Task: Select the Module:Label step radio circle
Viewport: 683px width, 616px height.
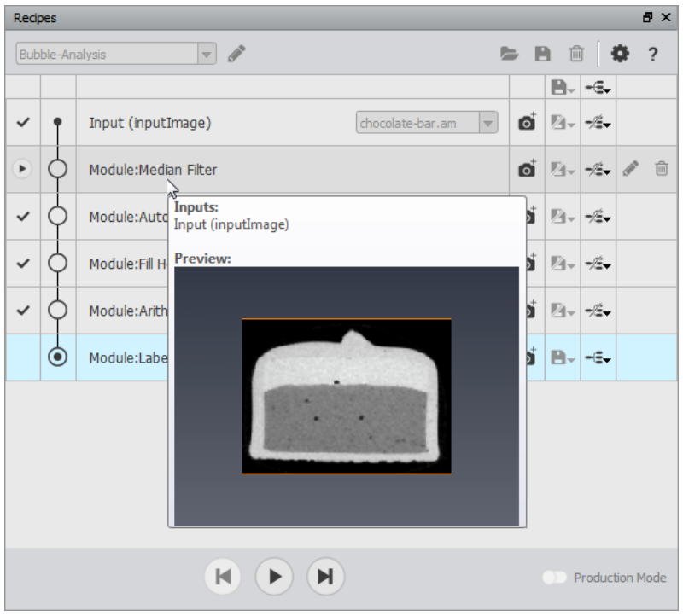Action: coord(57,357)
